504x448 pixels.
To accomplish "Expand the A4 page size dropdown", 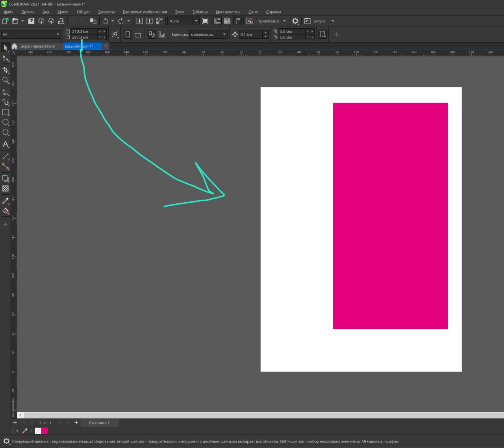I will (x=58, y=35).
